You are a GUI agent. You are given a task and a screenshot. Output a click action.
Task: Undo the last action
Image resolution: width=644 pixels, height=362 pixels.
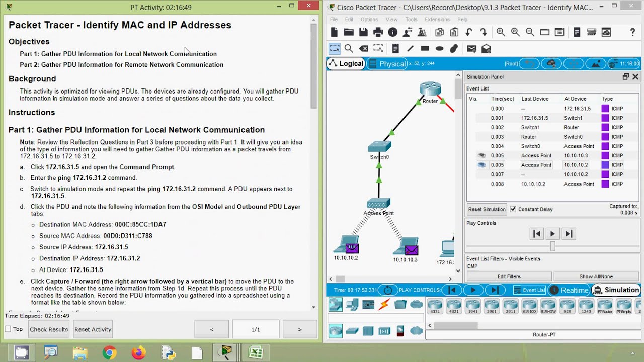point(468,32)
